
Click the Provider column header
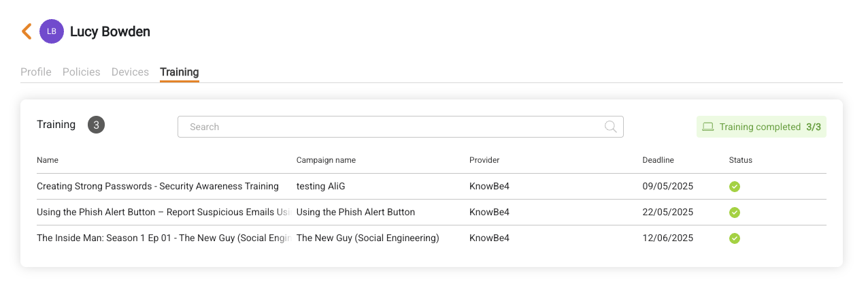click(484, 160)
